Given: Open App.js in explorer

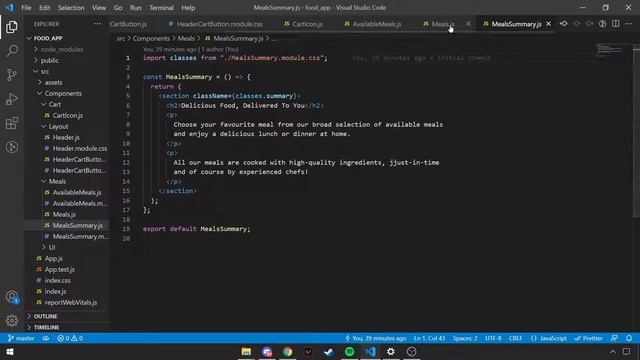Looking at the screenshot, I should (53, 258).
